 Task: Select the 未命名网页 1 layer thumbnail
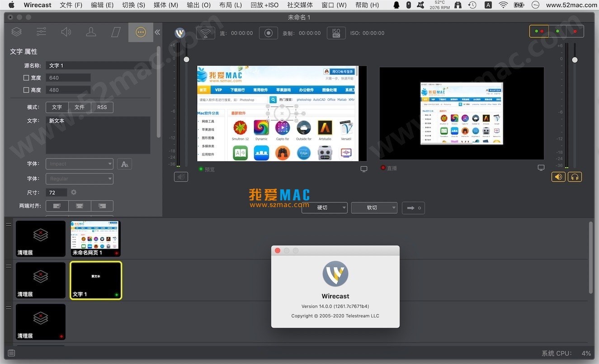coord(95,238)
